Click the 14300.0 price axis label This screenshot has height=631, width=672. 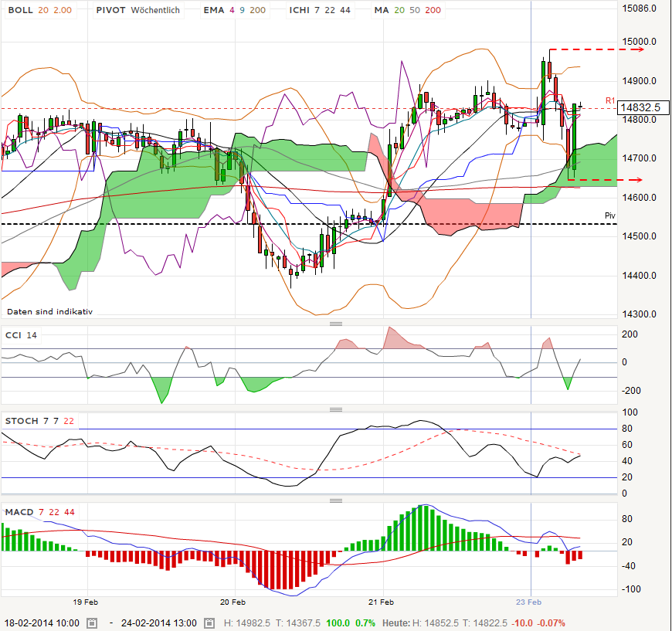click(639, 314)
